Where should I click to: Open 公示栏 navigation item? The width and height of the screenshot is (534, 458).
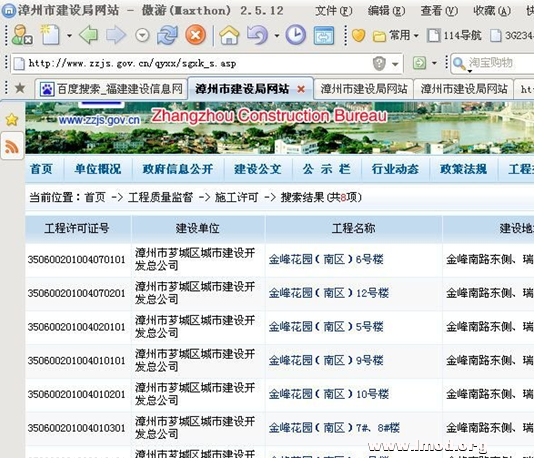point(327,169)
